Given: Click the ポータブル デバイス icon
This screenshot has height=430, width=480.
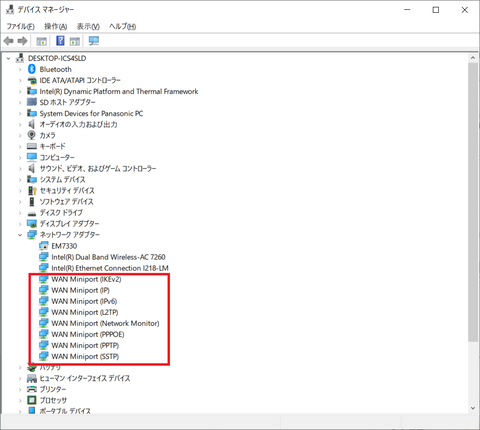Looking at the screenshot, I should pos(32,410).
